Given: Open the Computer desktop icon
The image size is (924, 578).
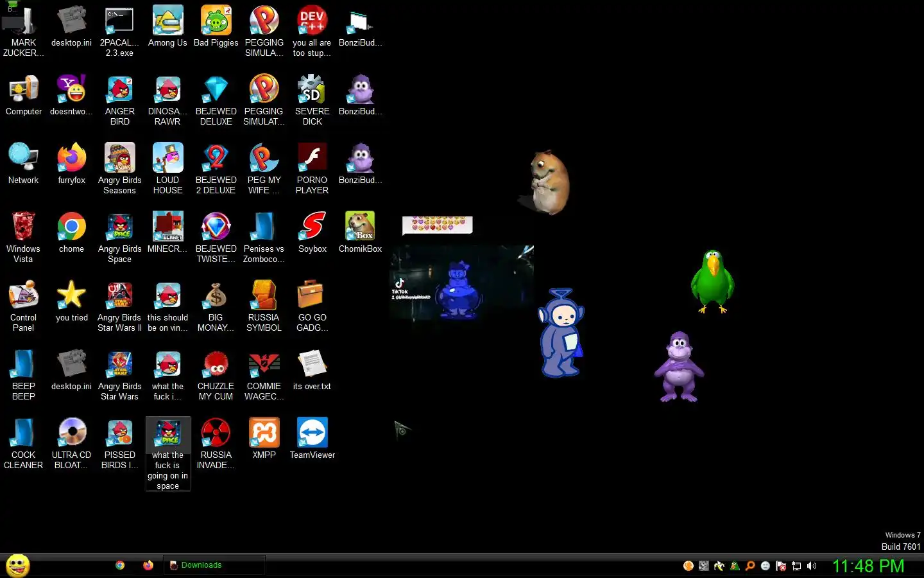Looking at the screenshot, I should [x=24, y=96].
